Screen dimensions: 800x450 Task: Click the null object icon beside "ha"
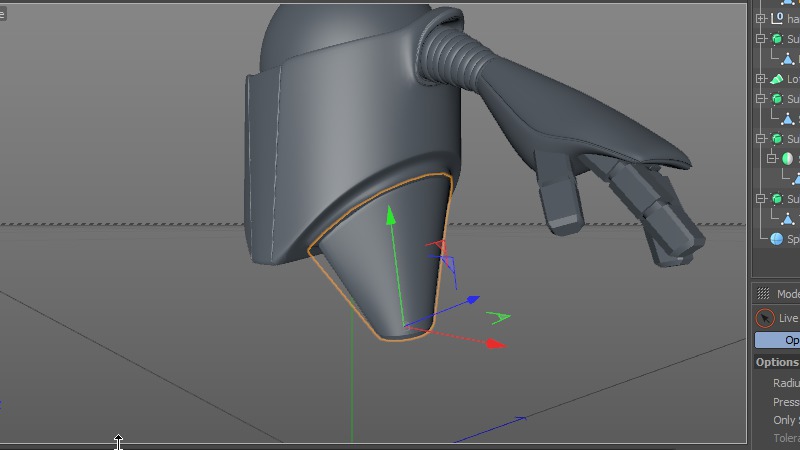tap(777, 19)
